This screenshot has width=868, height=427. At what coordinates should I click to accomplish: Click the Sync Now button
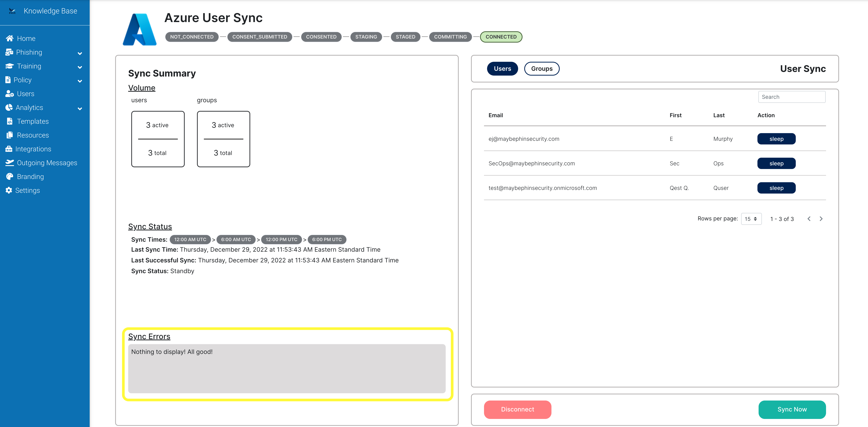792,410
